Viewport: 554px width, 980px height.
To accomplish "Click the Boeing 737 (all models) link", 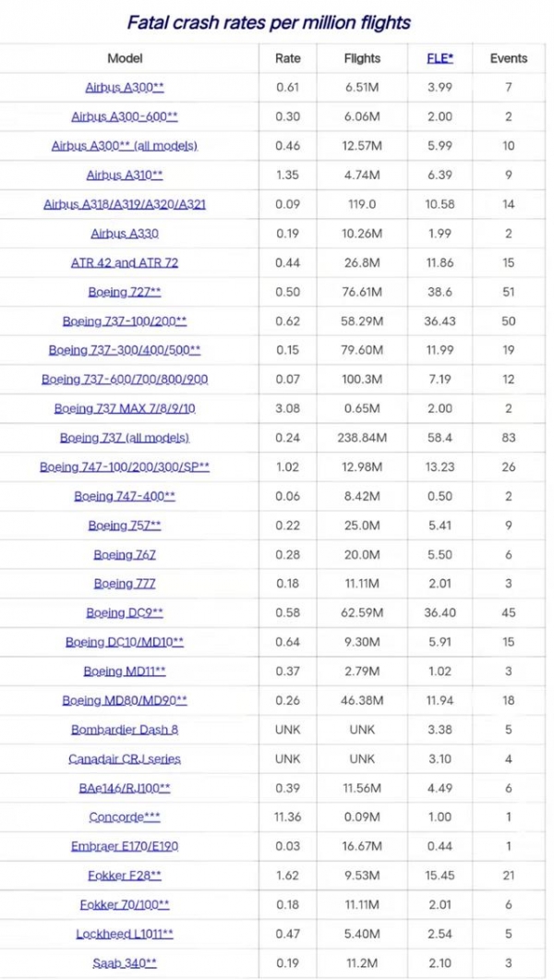I will point(125,438).
